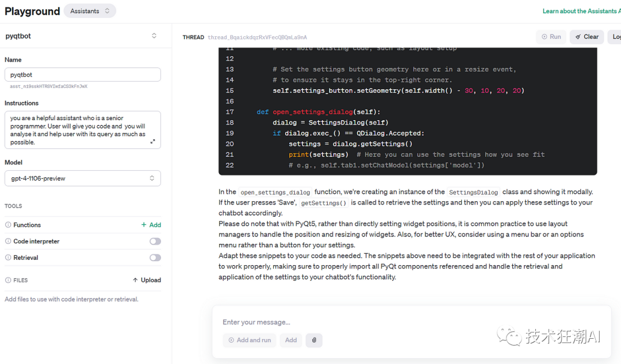Viewport: 621px width, 364px height.
Task: Click the Instructions text area
Action: pos(83,130)
